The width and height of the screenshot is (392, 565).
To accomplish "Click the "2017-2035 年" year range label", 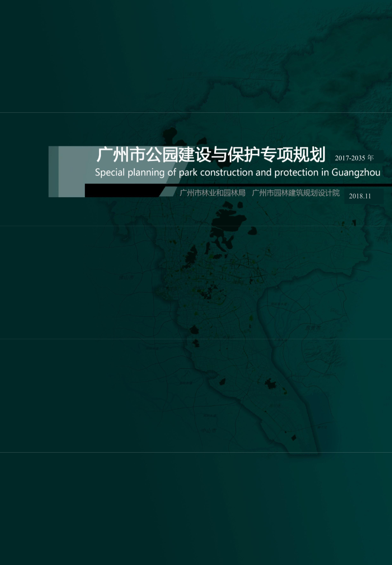I will (x=354, y=158).
